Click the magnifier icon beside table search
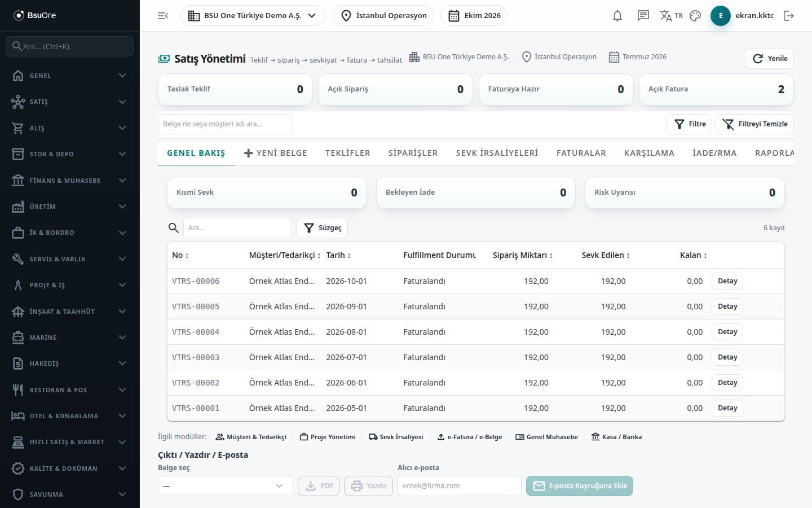 pyautogui.click(x=174, y=228)
